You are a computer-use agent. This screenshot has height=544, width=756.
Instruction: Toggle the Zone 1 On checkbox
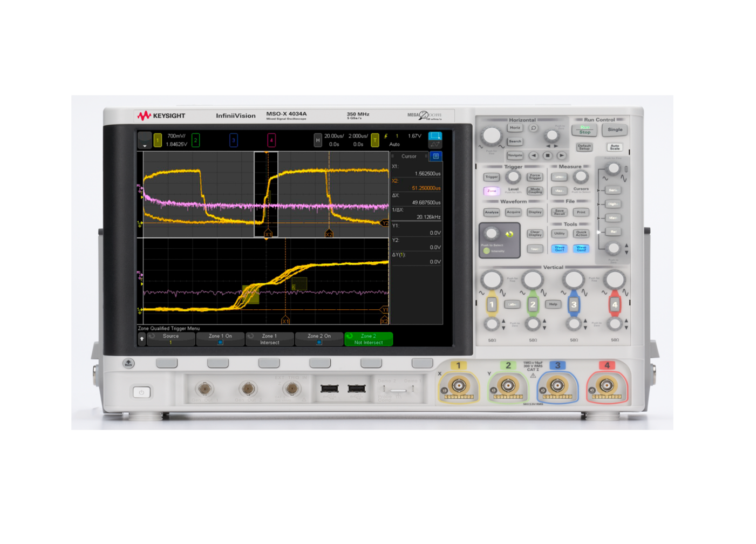(221, 342)
